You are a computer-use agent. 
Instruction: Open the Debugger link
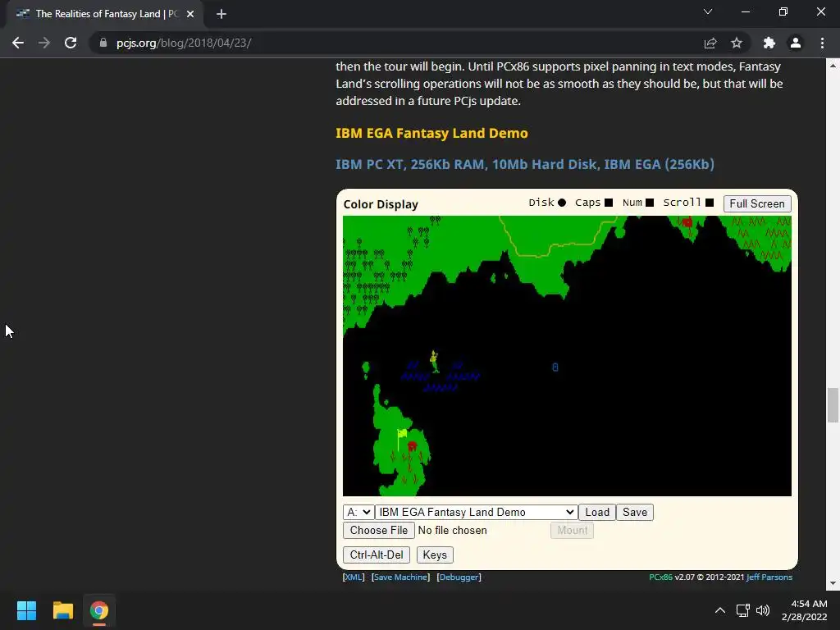pos(459,577)
